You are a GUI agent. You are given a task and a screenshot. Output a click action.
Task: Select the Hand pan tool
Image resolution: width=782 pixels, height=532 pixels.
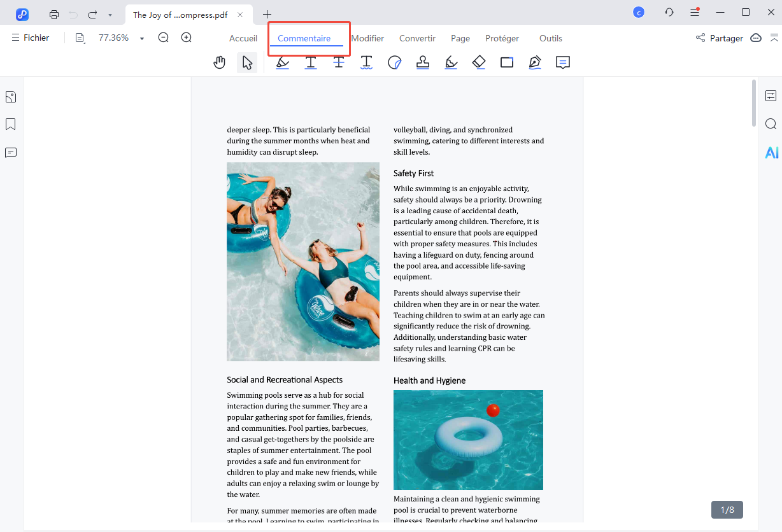click(x=220, y=62)
